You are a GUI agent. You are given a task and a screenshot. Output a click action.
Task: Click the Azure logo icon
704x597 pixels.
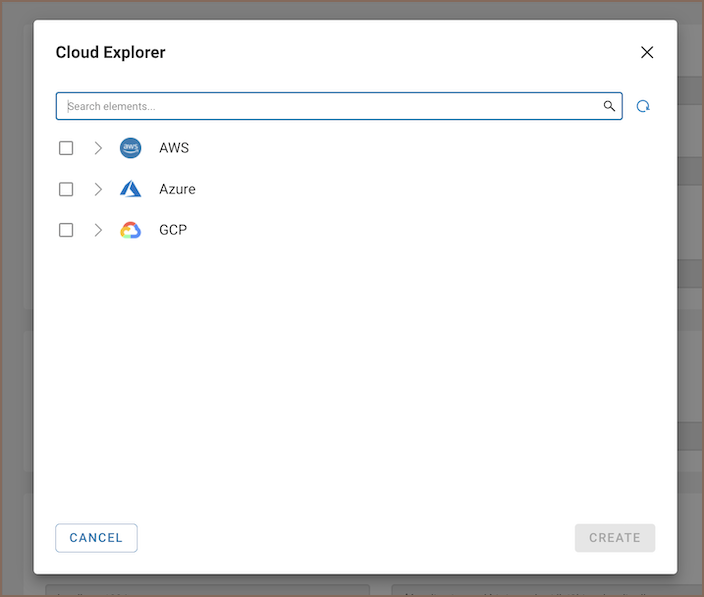coord(130,189)
